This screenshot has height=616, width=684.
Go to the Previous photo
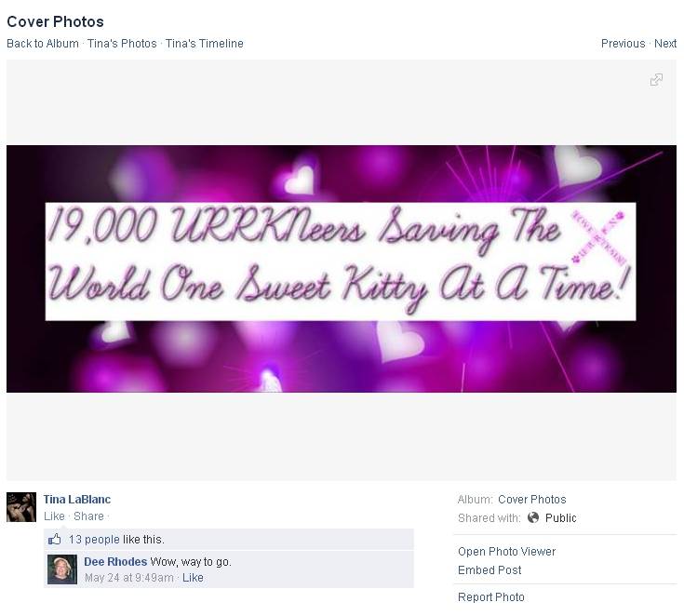tap(623, 44)
